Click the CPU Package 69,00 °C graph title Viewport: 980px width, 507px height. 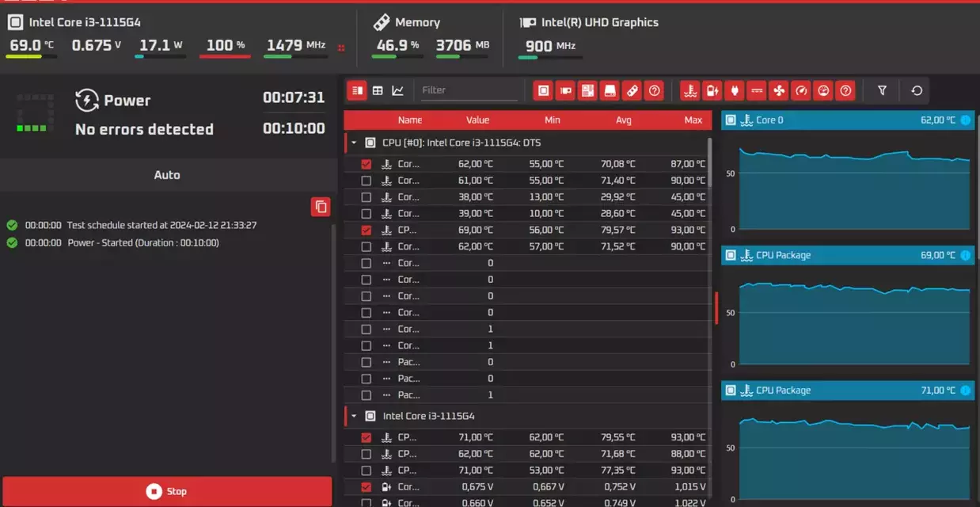[x=783, y=255]
